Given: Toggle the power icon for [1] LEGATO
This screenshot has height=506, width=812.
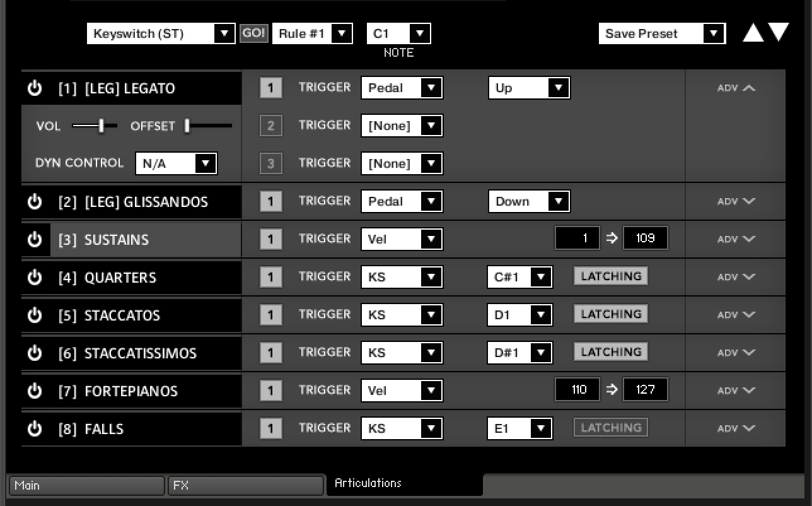Looking at the screenshot, I should (x=34, y=88).
